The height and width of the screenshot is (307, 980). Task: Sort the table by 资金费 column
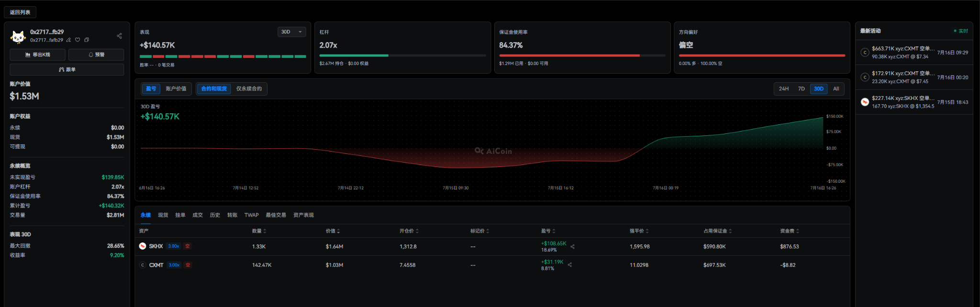[790, 231]
